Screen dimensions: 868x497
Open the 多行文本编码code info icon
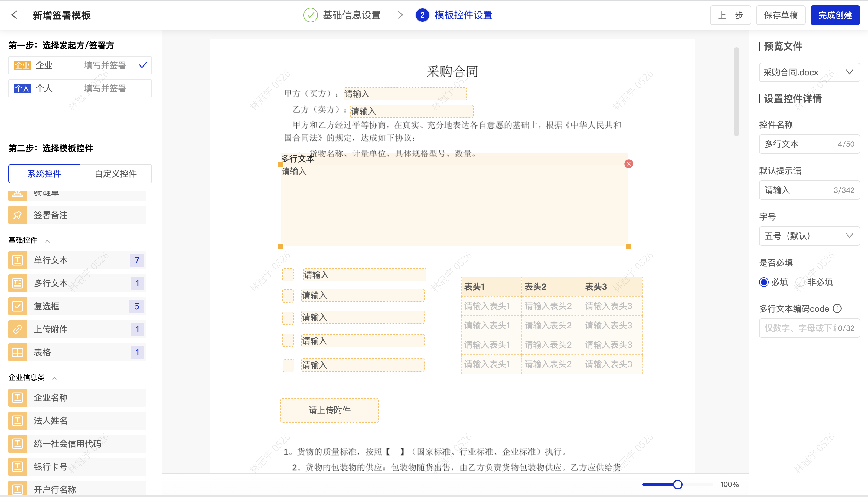[x=837, y=308]
